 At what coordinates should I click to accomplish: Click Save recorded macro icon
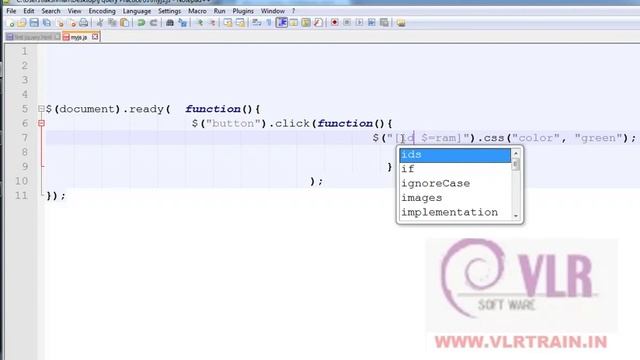click(x=384, y=23)
